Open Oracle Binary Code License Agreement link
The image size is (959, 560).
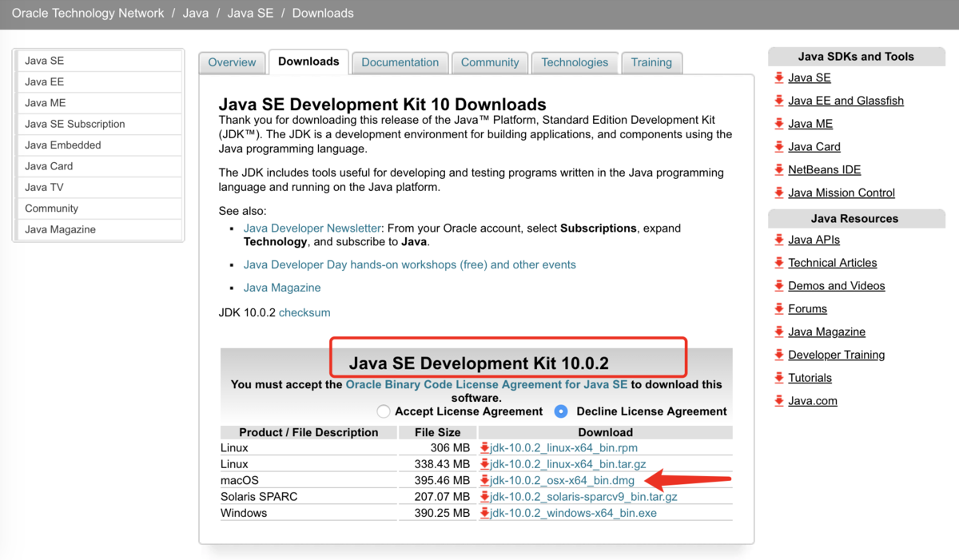[x=487, y=384]
